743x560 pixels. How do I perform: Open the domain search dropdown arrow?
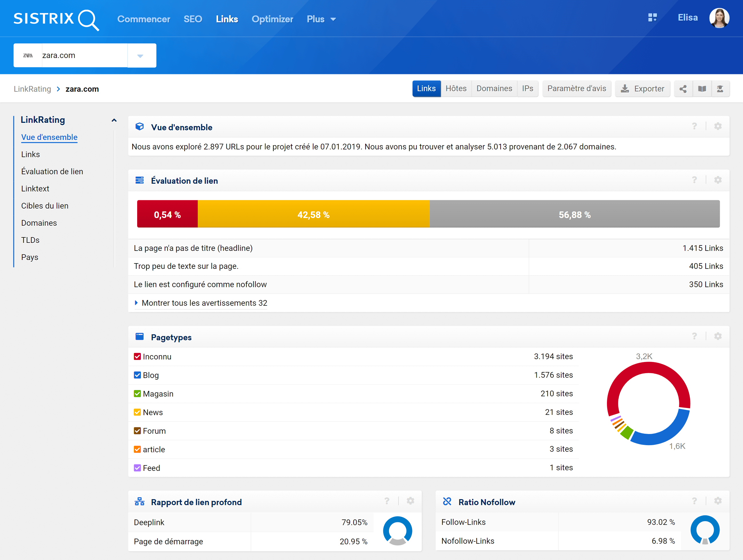141,55
